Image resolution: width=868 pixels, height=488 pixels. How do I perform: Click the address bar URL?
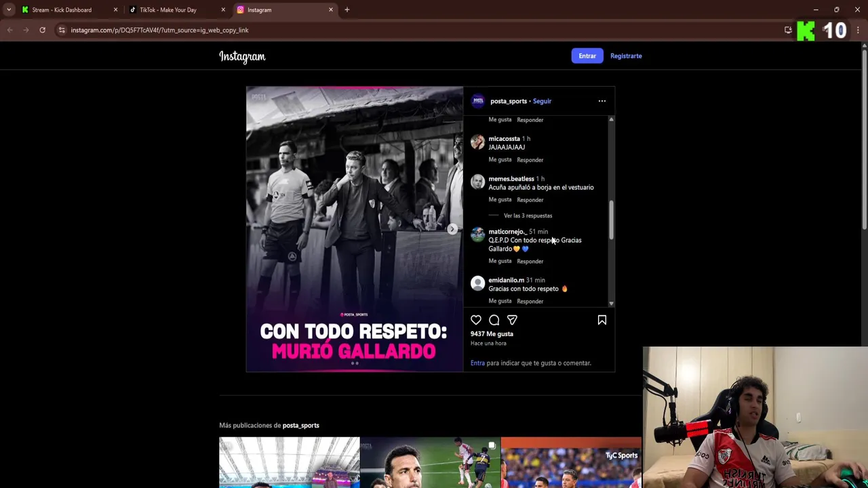tap(159, 30)
